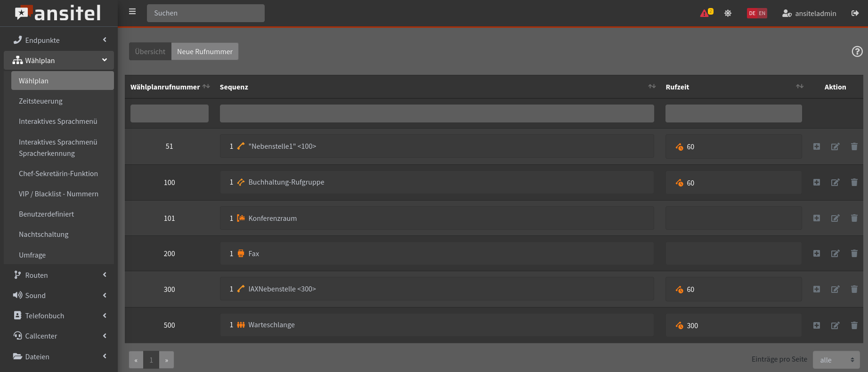868x372 pixels.
Task: Delete the Warteschlange entry 500
Action: pyautogui.click(x=854, y=325)
